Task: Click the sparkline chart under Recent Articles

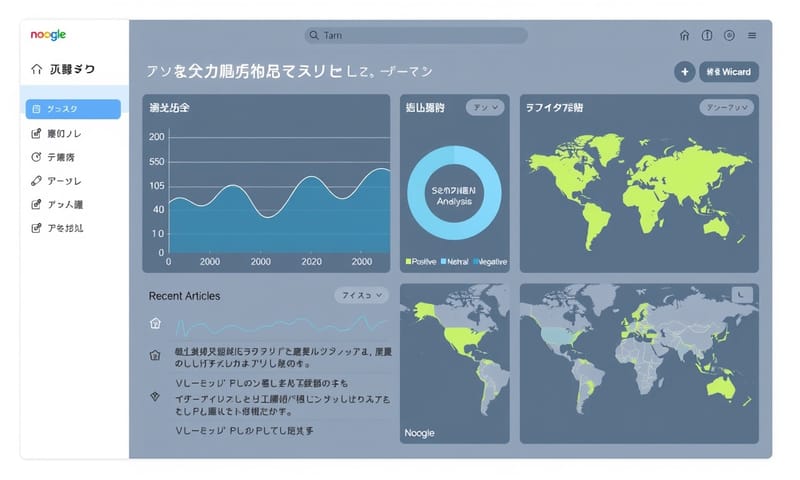Action: click(x=282, y=325)
